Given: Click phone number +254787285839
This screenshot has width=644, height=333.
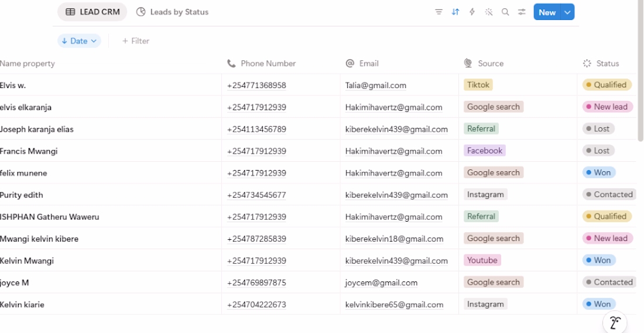Looking at the screenshot, I should pos(256,239).
